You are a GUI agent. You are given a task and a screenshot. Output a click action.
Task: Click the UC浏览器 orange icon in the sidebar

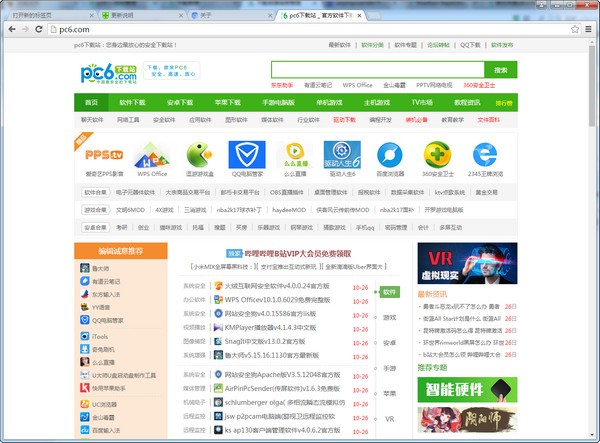[x=85, y=404]
